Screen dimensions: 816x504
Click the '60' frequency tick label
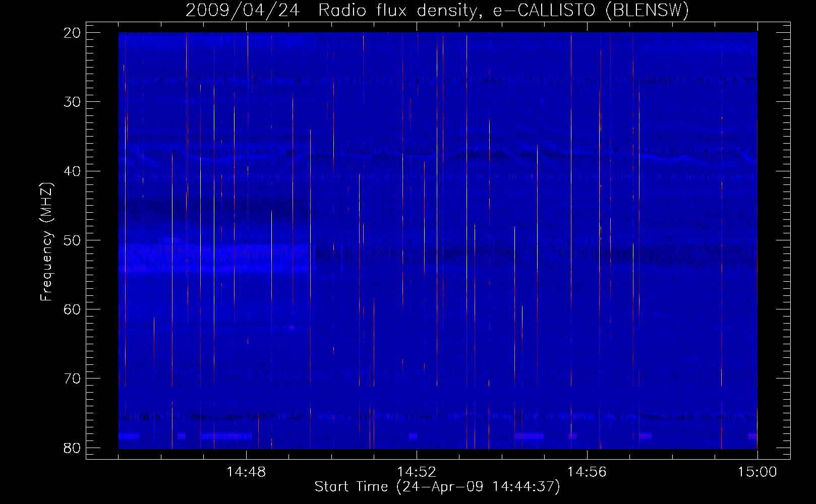[73, 309]
